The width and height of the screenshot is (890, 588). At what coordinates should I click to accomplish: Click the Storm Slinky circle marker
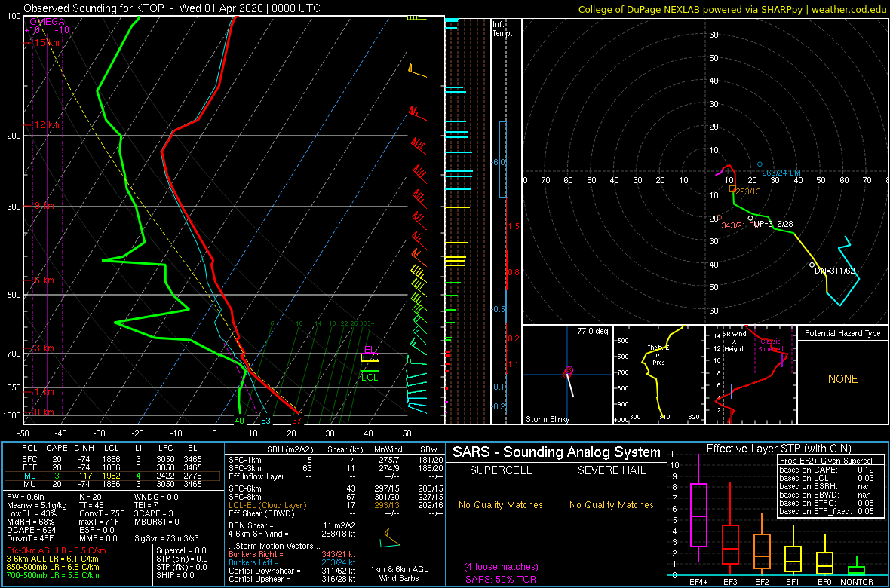(x=569, y=371)
